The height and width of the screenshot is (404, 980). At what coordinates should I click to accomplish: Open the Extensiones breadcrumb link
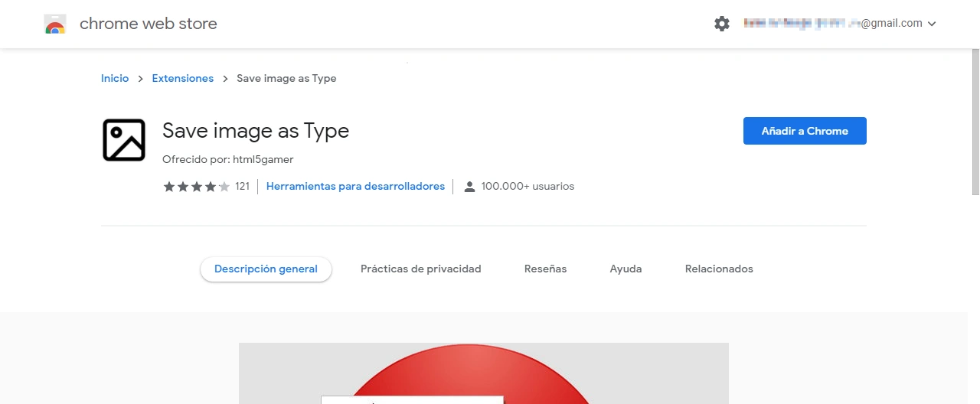(183, 78)
